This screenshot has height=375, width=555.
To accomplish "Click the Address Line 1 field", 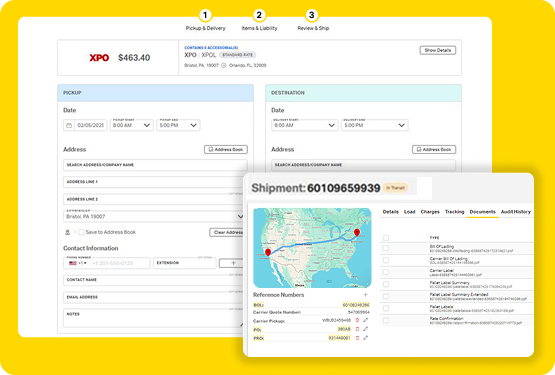I will click(154, 182).
